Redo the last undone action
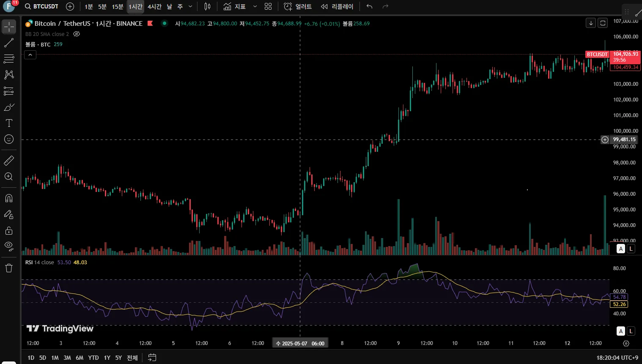 [385, 6]
